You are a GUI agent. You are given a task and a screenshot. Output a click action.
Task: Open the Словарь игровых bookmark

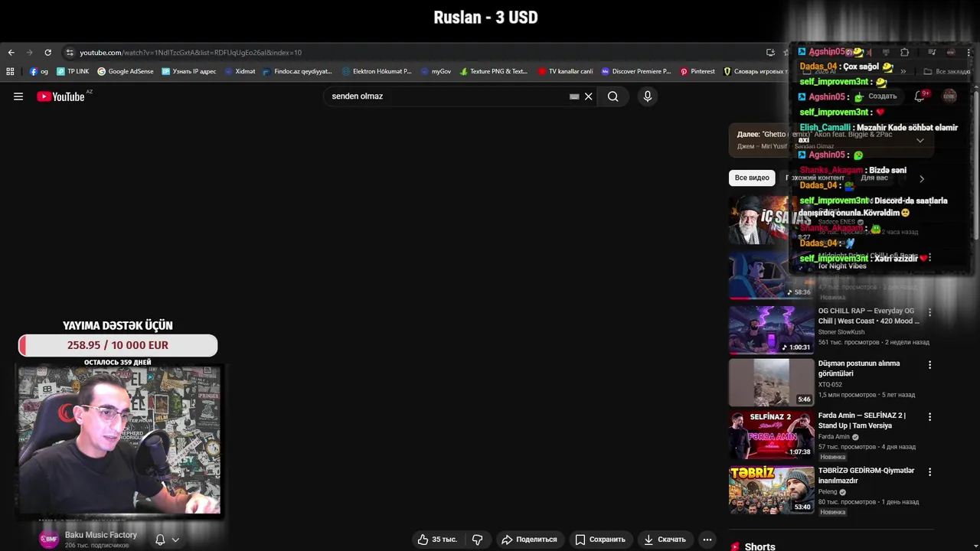click(755, 71)
